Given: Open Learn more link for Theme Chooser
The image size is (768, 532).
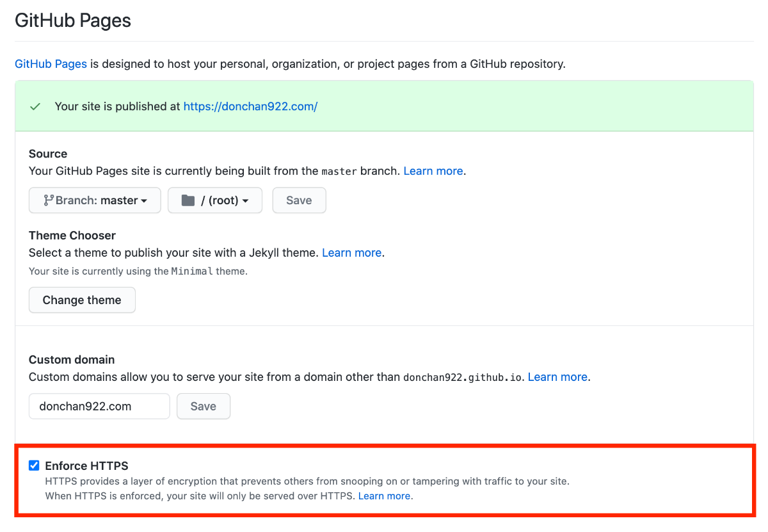Looking at the screenshot, I should (351, 253).
